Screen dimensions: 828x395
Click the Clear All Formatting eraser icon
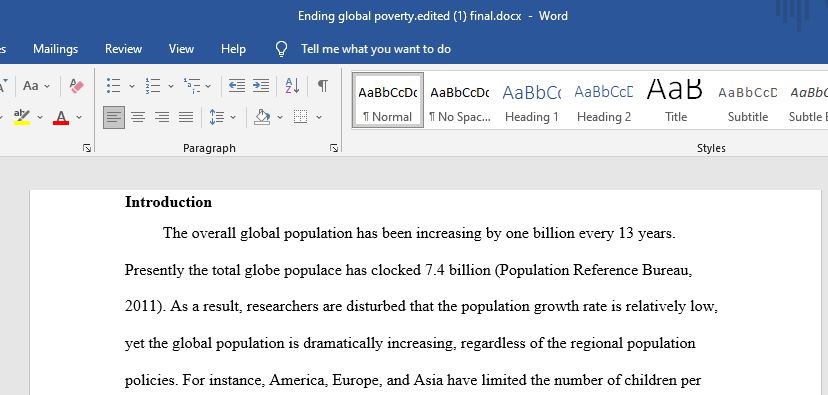point(77,86)
